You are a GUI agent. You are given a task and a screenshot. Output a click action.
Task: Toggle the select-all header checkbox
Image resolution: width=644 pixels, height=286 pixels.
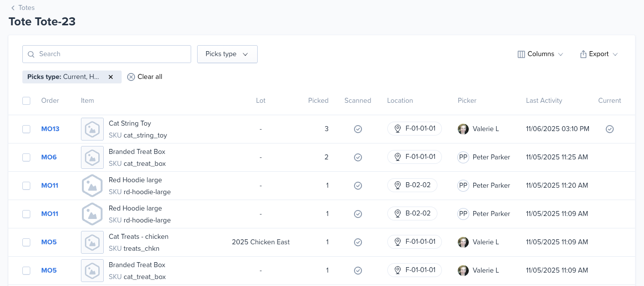(26, 101)
